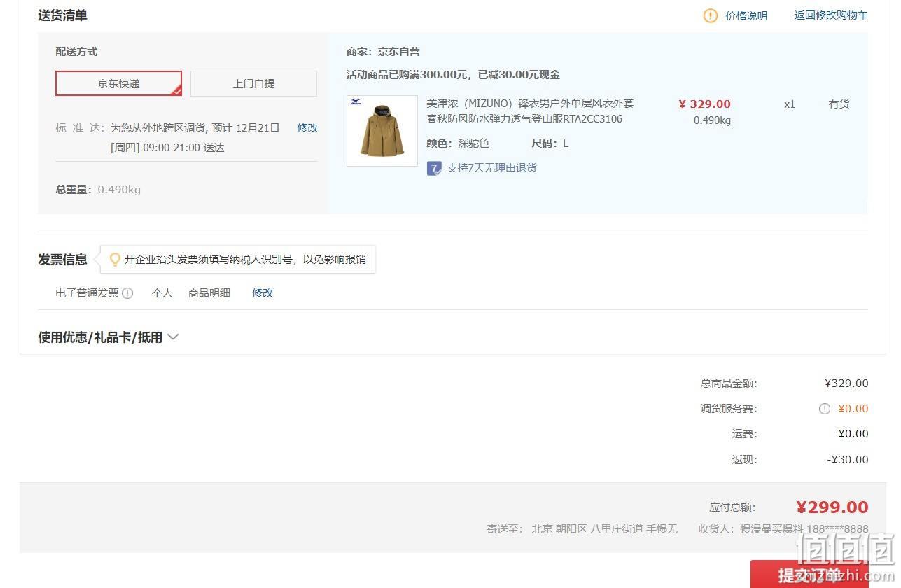The width and height of the screenshot is (901, 588).
Task: Click the recipient phone 188****8888
Action: [x=837, y=529]
